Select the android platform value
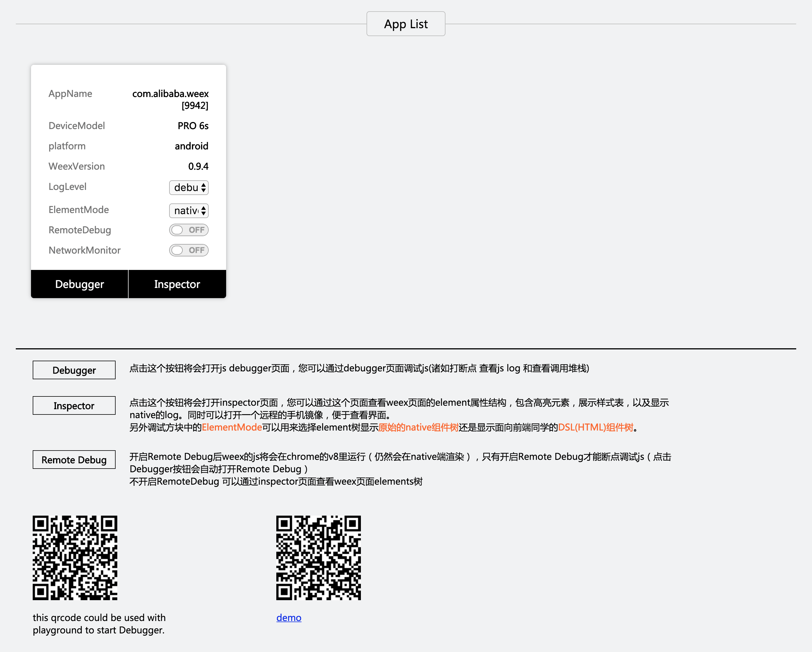The image size is (812, 652). point(191,146)
